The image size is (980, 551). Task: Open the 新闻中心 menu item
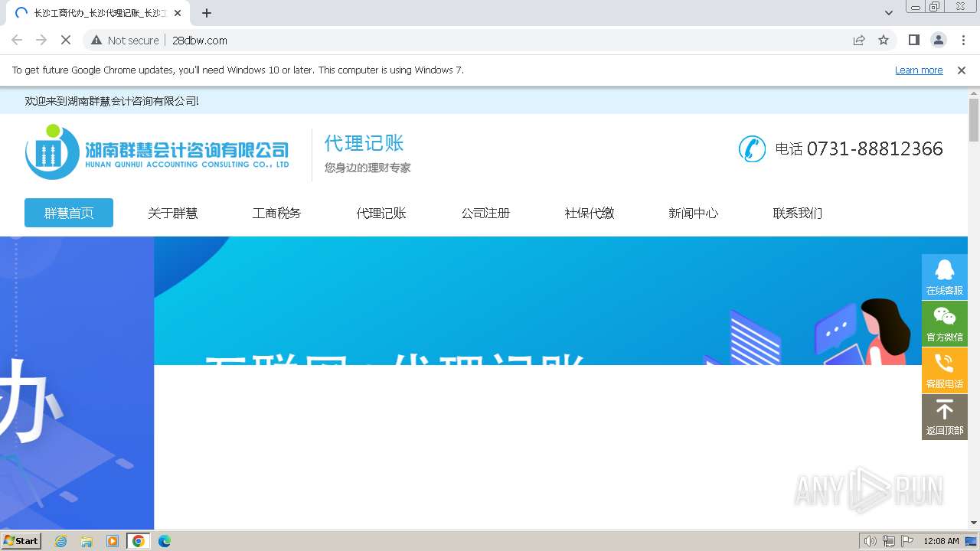[694, 213]
